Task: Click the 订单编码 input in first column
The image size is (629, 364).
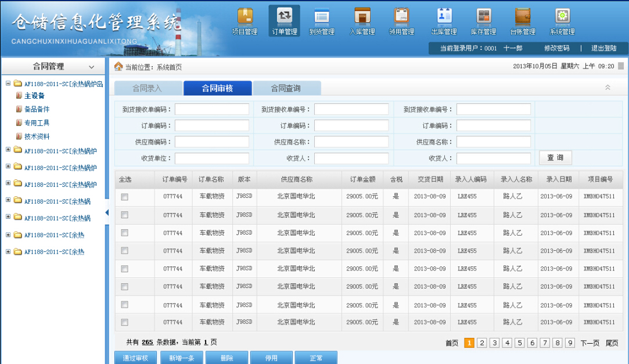Action: point(211,125)
